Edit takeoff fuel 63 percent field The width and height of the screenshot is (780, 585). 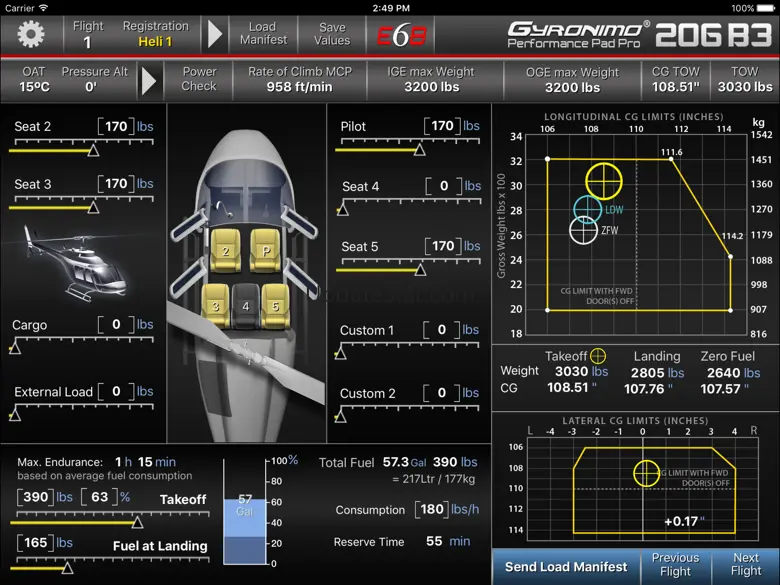(x=99, y=497)
